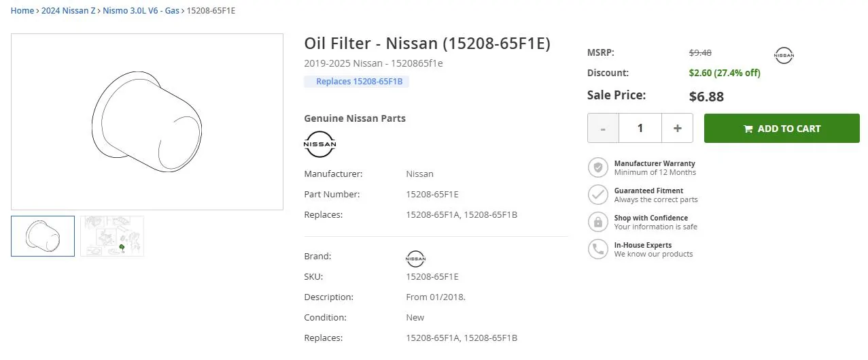The width and height of the screenshot is (868, 360).
Task: Focus the quantity input field
Action: (x=640, y=128)
